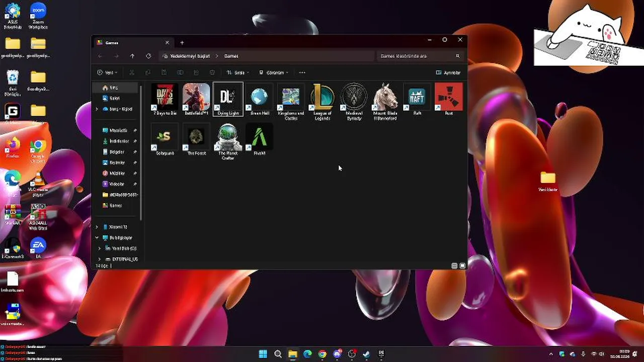Add a new Explorer tab
The width and height of the screenshot is (644, 362).
(182, 43)
